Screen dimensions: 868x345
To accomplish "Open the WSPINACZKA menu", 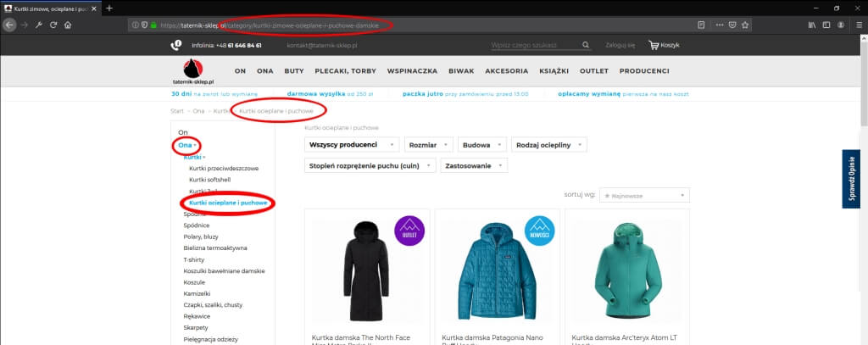I will [x=413, y=71].
